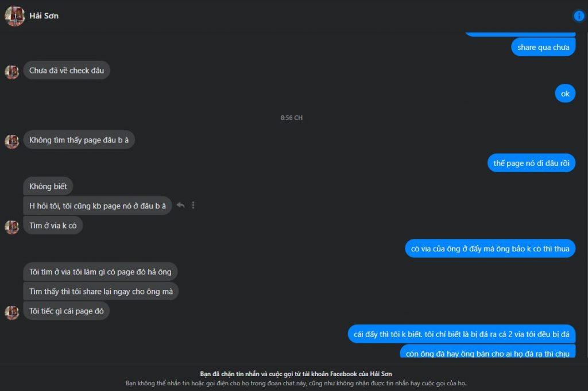Click the 'cái đấy thì tôi k biết' message
The width and height of the screenshot is (588, 391).
(x=461, y=334)
